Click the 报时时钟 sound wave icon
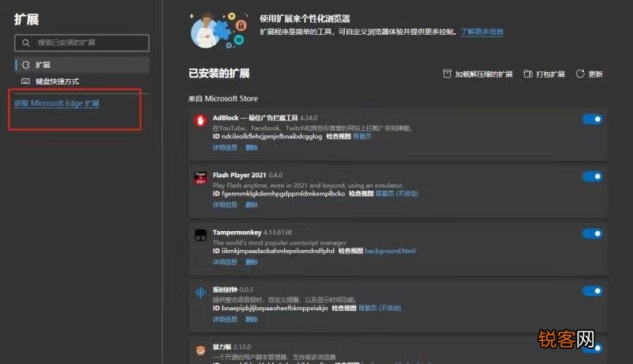The image size is (633, 364). point(200,292)
